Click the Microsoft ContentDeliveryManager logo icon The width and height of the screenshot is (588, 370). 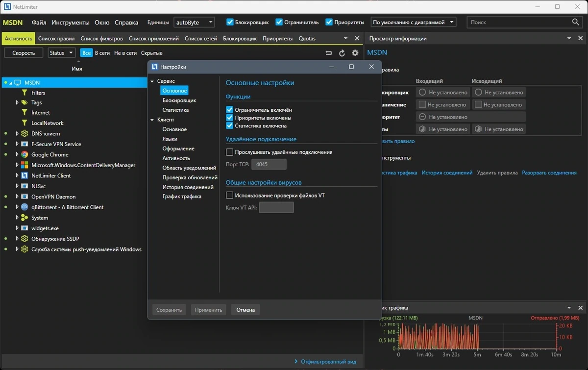tap(24, 165)
